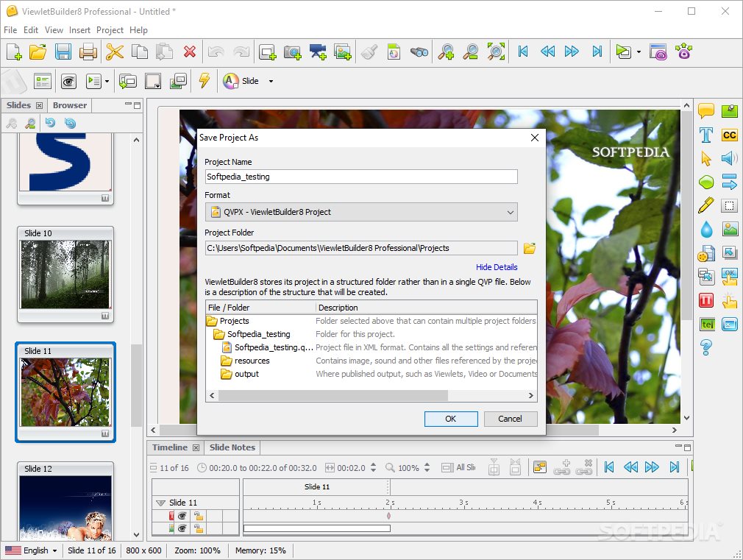743x560 pixels.
Task: Select the Slide 10 thumbnail
Action: (65, 274)
